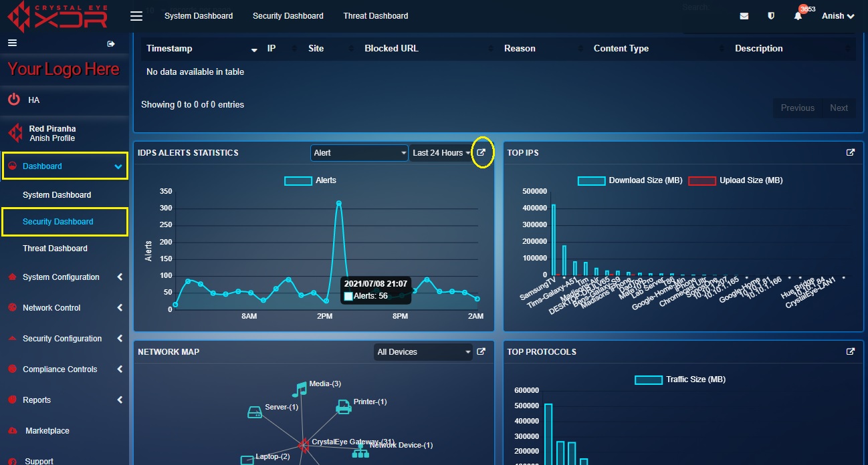Click the System Configuration sidebar icon

(x=11, y=277)
